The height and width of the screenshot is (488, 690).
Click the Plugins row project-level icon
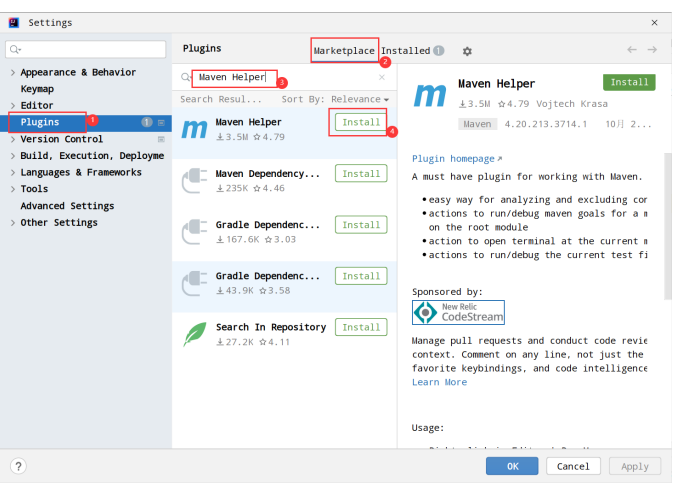161,123
